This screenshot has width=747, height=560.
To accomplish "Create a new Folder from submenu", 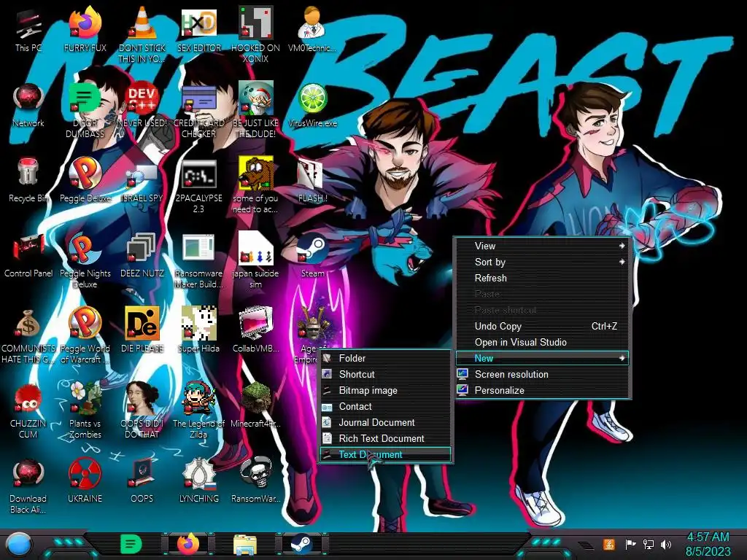I will [x=385, y=358].
